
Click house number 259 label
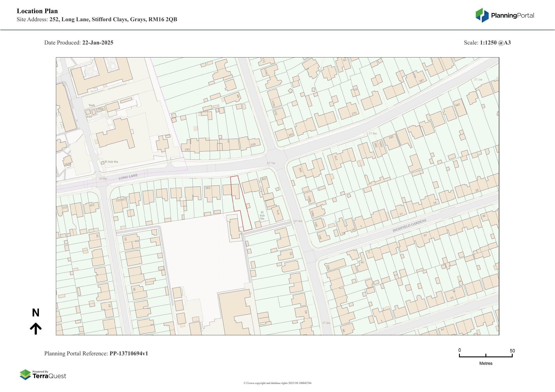[253, 145]
